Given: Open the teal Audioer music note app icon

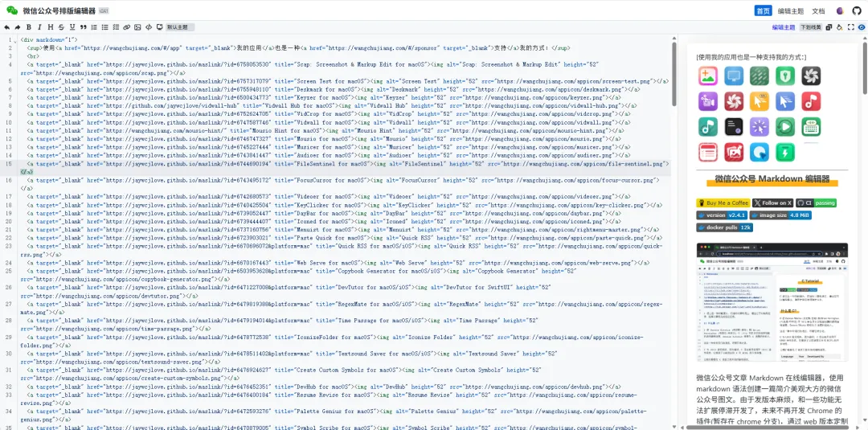Looking at the screenshot, I should coord(707,127).
